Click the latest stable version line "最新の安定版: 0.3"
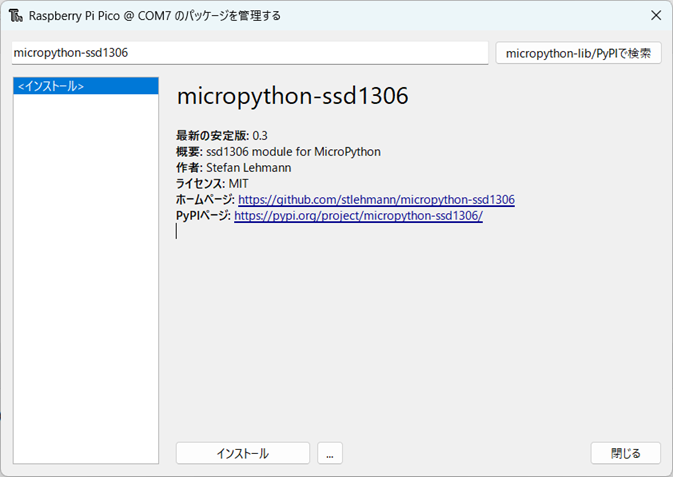 click(x=221, y=136)
